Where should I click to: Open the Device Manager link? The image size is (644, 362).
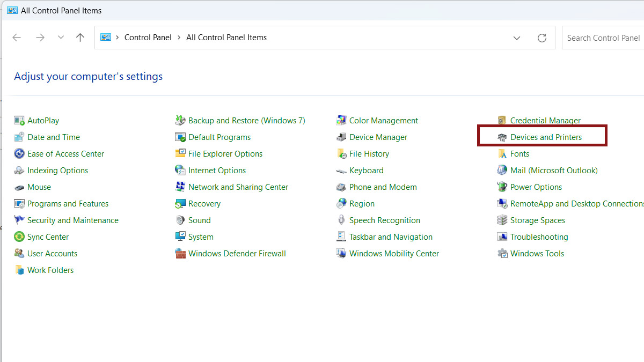pos(378,137)
